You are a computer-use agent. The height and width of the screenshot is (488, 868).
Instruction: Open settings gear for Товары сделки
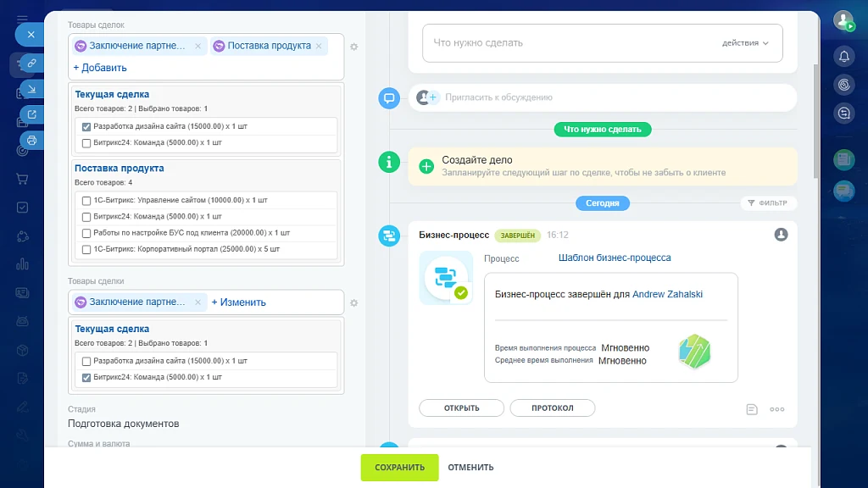click(353, 303)
